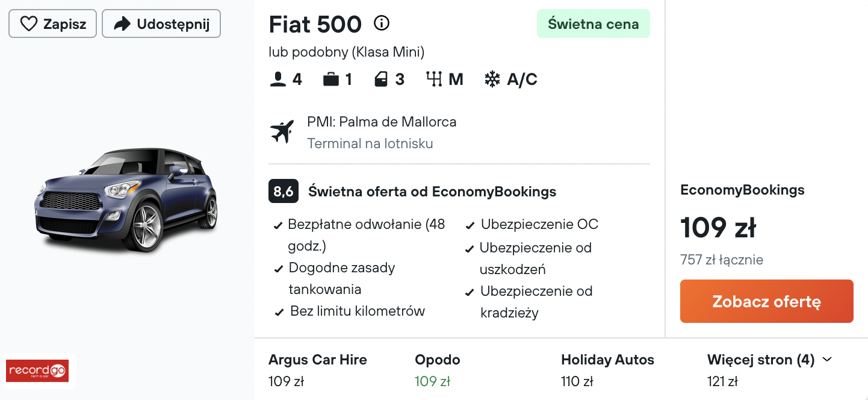The image size is (868, 400).
Task: Click the share arrow on Udostępnij
Action: click(122, 24)
